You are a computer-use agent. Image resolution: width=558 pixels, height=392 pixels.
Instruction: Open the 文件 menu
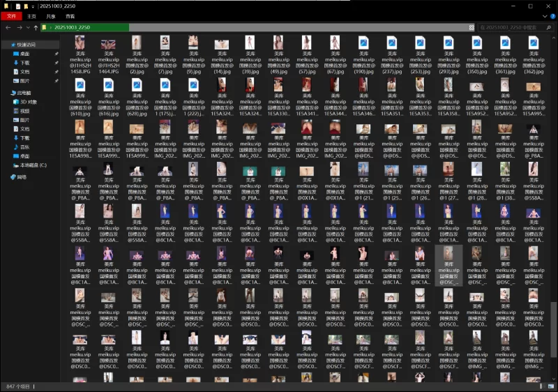(10, 15)
